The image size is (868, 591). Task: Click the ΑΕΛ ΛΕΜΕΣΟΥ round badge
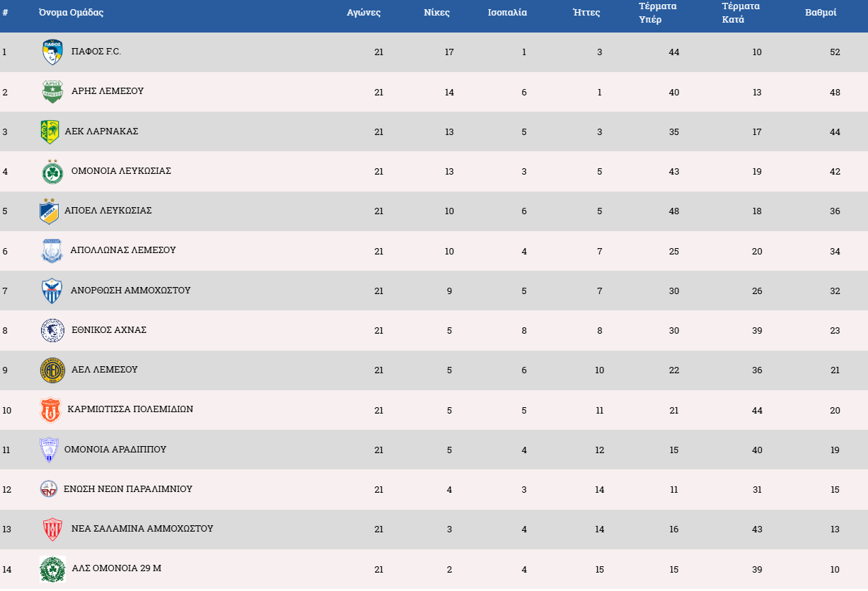pos(52,370)
